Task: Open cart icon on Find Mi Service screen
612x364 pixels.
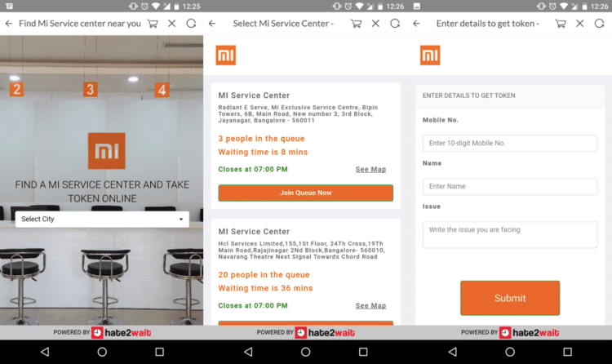Action: (153, 24)
